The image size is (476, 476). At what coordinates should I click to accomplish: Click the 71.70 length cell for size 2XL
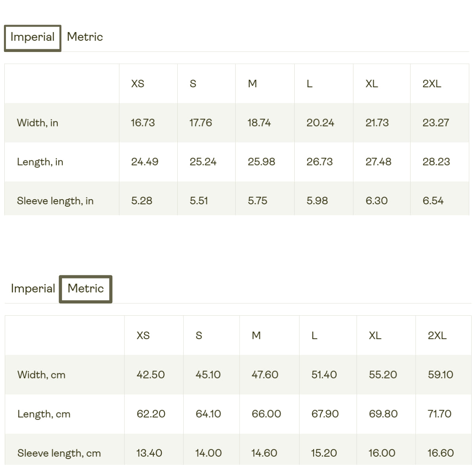(440, 414)
